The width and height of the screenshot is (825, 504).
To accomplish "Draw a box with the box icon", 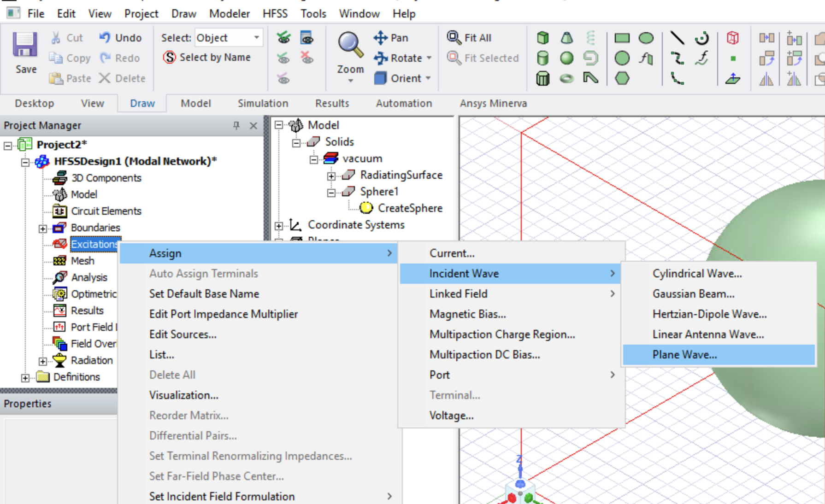I will 543,38.
